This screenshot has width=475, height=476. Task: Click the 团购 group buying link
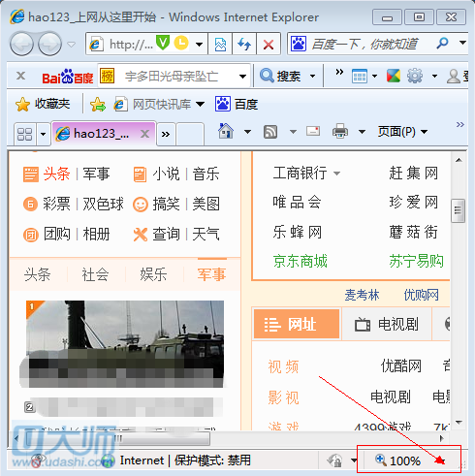point(57,234)
